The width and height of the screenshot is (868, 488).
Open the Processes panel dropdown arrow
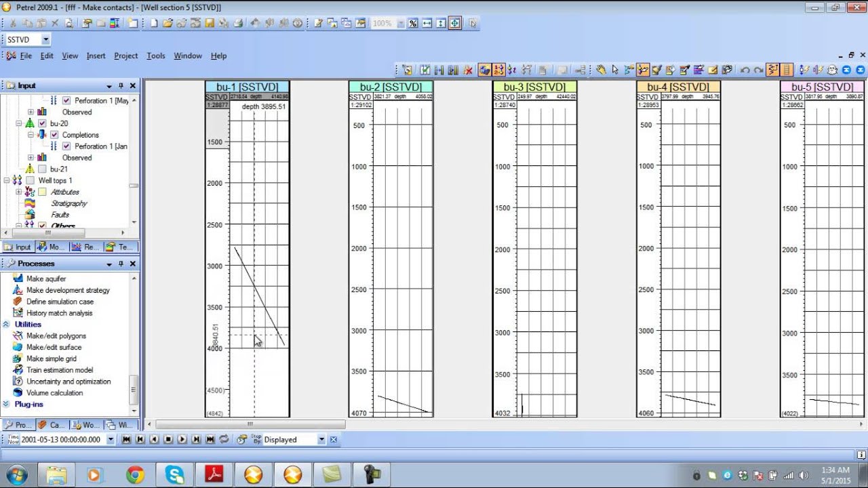click(x=108, y=264)
